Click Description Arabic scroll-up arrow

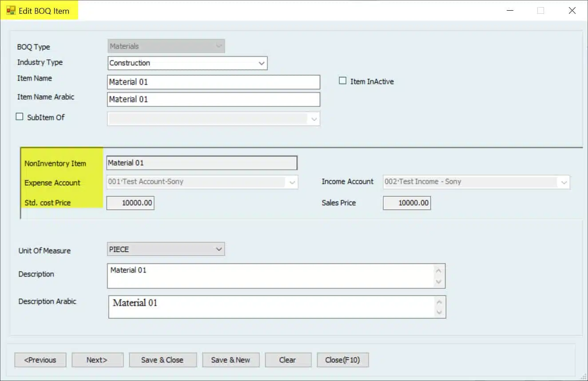(439, 302)
